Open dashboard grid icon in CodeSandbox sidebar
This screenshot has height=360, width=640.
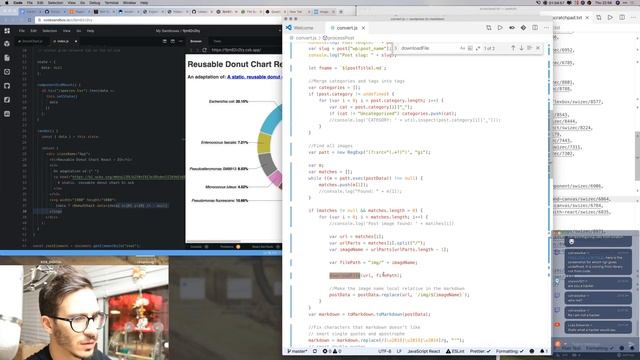pos(7,31)
